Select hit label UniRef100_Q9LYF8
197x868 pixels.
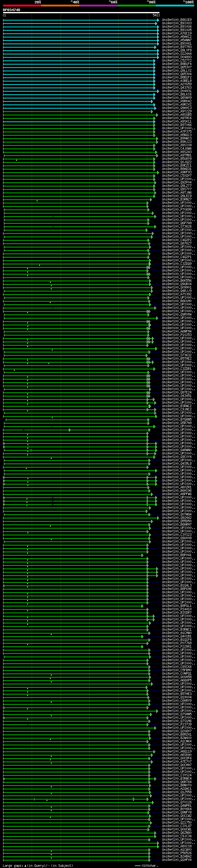(x=177, y=50)
